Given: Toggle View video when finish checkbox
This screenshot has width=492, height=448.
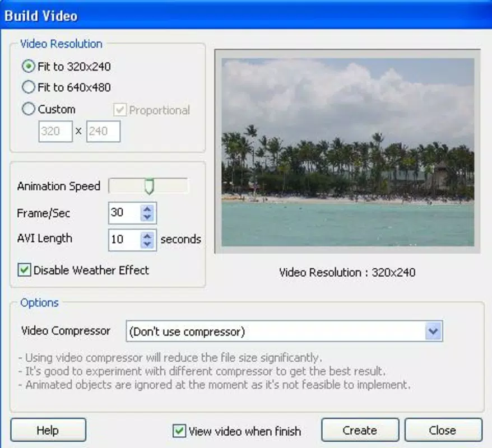Looking at the screenshot, I should click(179, 431).
